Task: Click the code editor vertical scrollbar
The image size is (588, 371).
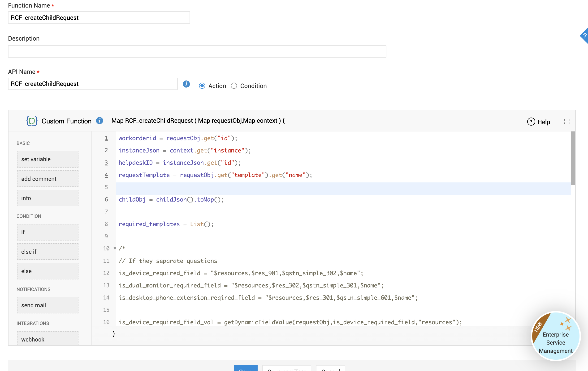Action: 573,159
